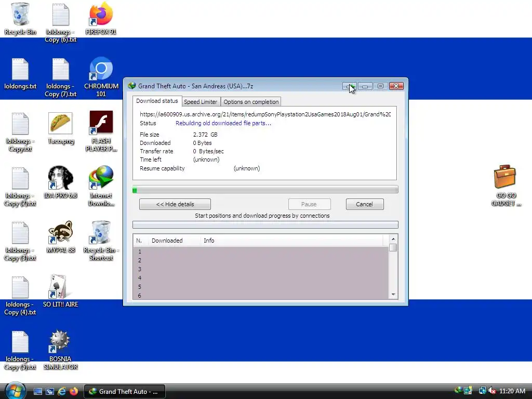Click the Grand Theft Auto taskbar button
The height and width of the screenshot is (399, 532).
125,392
